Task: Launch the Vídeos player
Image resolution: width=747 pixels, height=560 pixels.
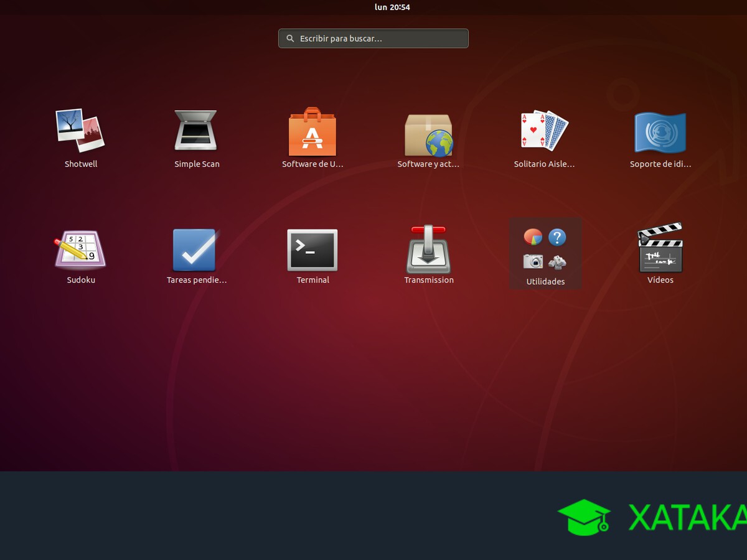Action: click(660, 248)
